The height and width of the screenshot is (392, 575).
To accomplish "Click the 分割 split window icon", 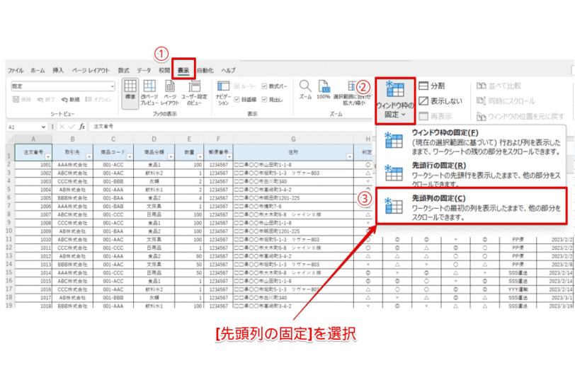I will (432, 86).
